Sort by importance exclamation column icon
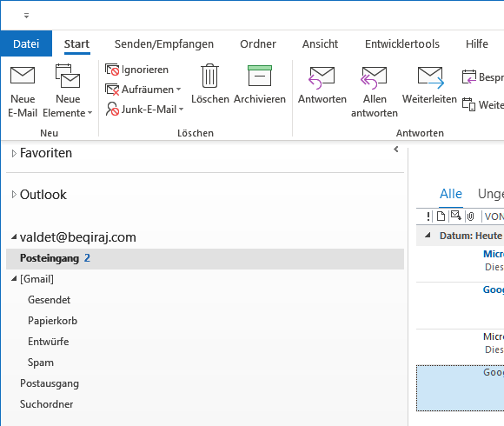Image resolution: width=504 pixels, height=426 pixels. (428, 216)
